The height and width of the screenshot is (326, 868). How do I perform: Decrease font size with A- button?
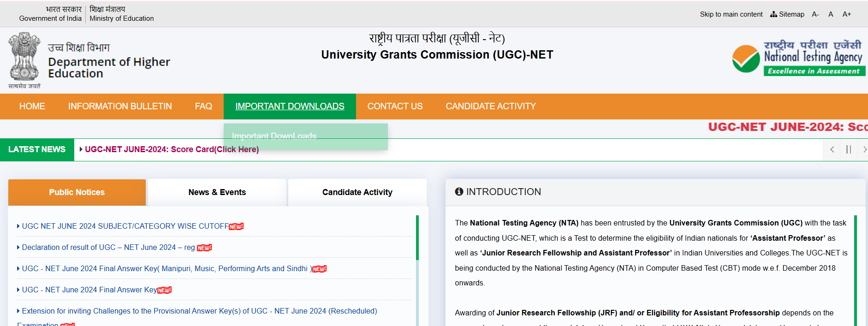tap(815, 14)
